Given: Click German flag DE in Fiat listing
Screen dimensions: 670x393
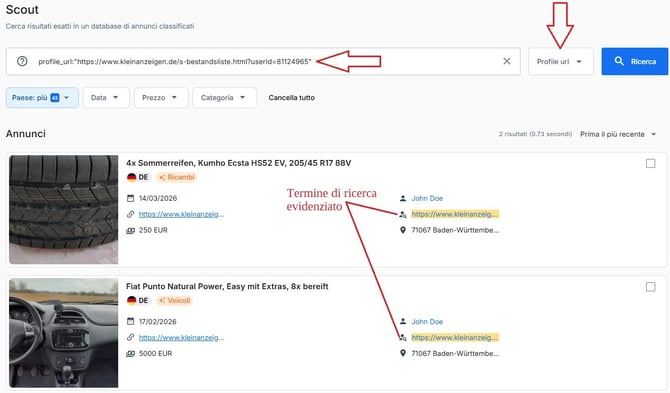Looking at the screenshot, I should click(x=138, y=301).
